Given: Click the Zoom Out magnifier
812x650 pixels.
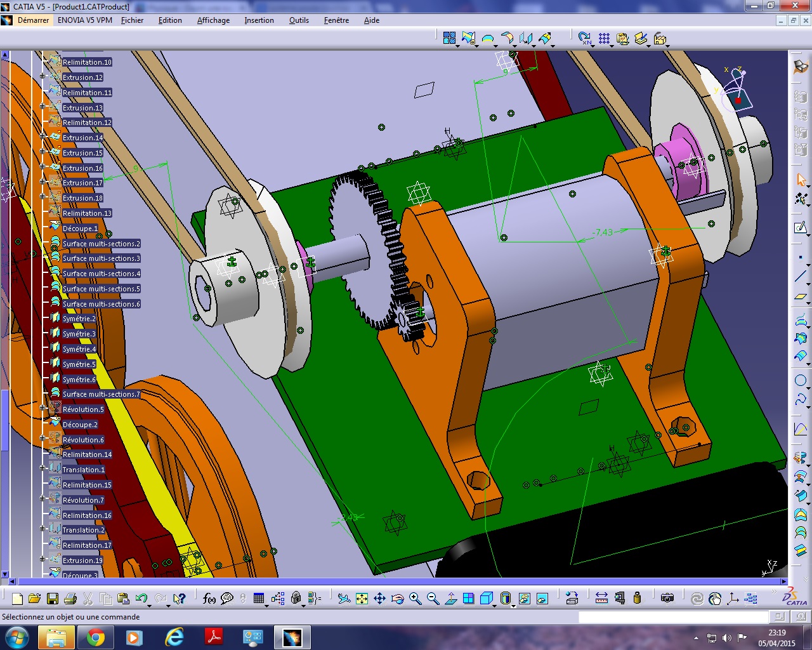Looking at the screenshot, I should [x=433, y=599].
